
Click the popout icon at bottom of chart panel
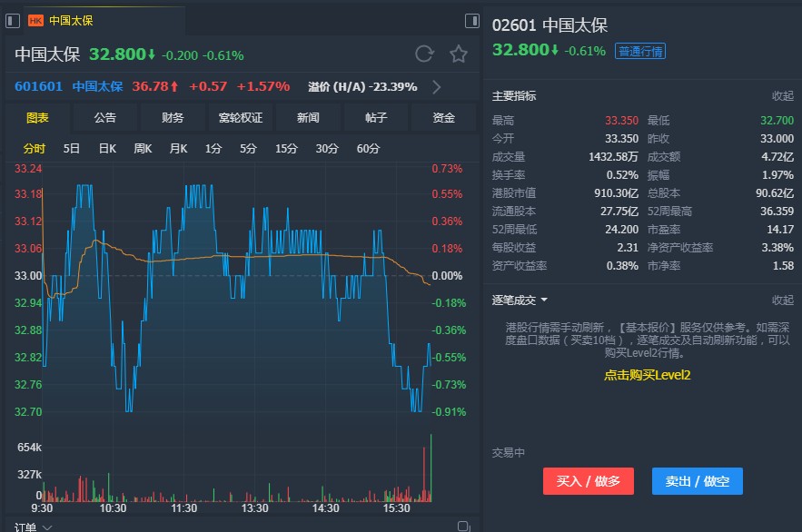point(463,526)
